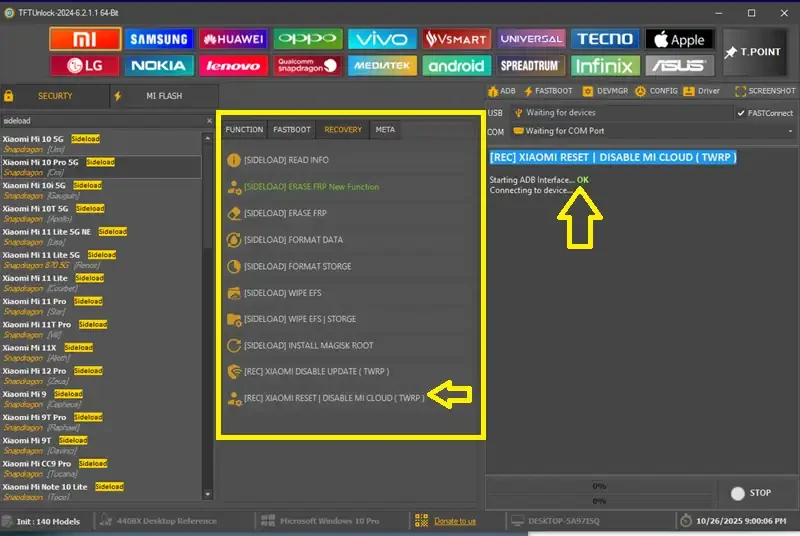Switch to the MI FLASH tab

click(163, 96)
